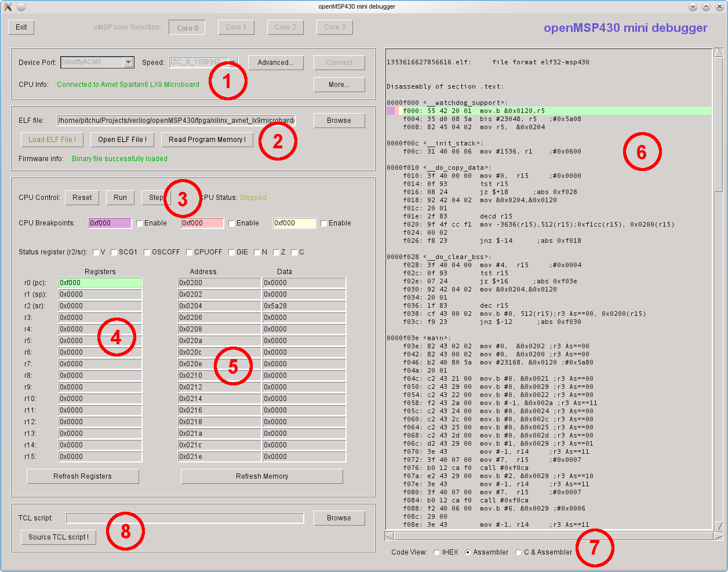728x572 pixels.
Task: Click the r0 (pc) register field
Action: click(100, 283)
